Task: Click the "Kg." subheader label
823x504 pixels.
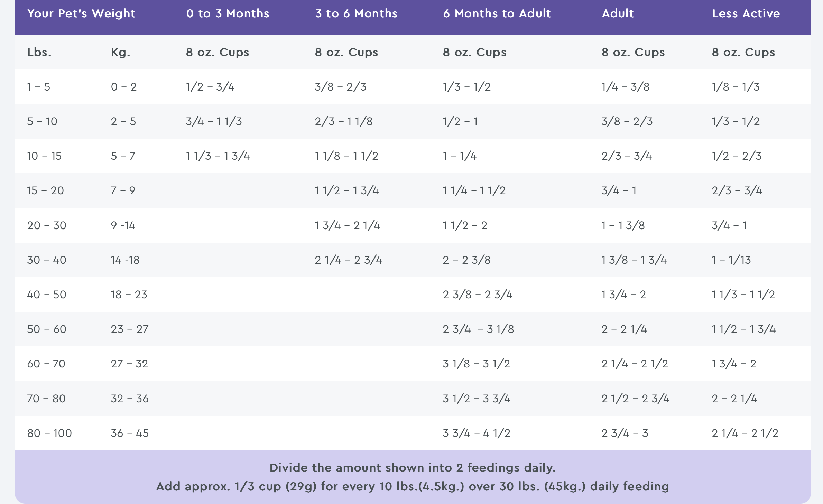Action: tap(120, 52)
